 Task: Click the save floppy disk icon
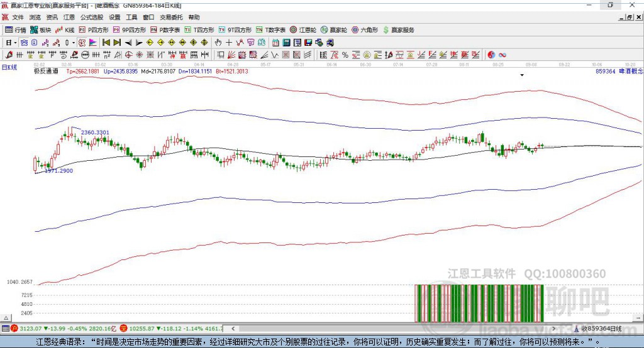pyautogui.click(x=308, y=43)
